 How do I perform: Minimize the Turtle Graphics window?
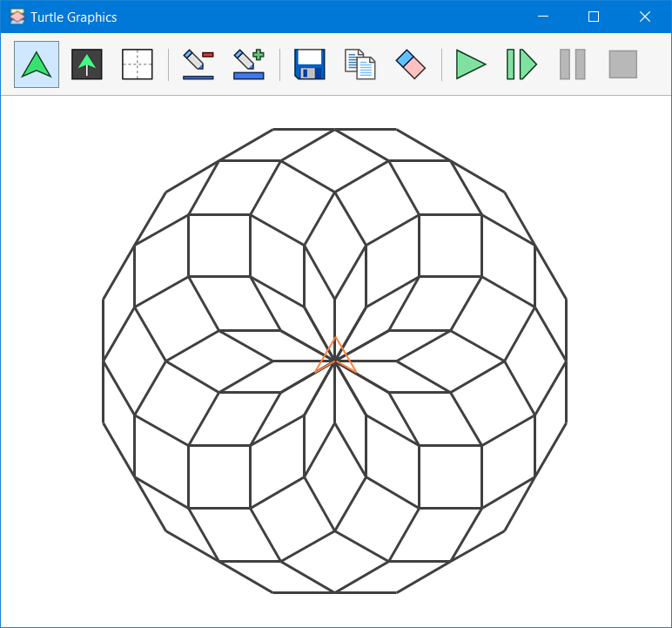coord(543,17)
